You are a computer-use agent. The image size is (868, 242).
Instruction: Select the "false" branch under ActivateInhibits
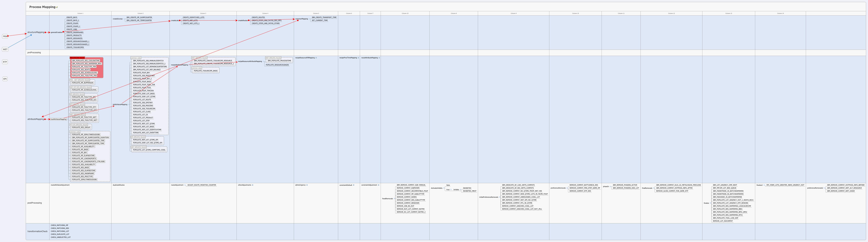448,185
